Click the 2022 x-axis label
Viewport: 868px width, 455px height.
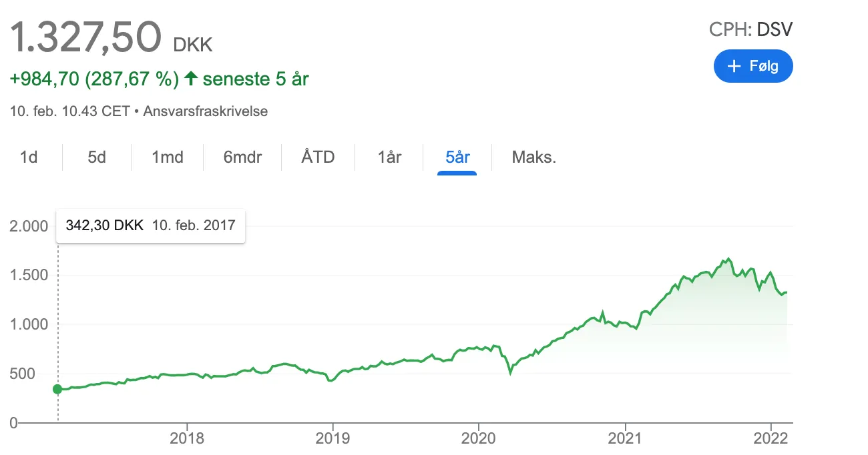coord(771,438)
